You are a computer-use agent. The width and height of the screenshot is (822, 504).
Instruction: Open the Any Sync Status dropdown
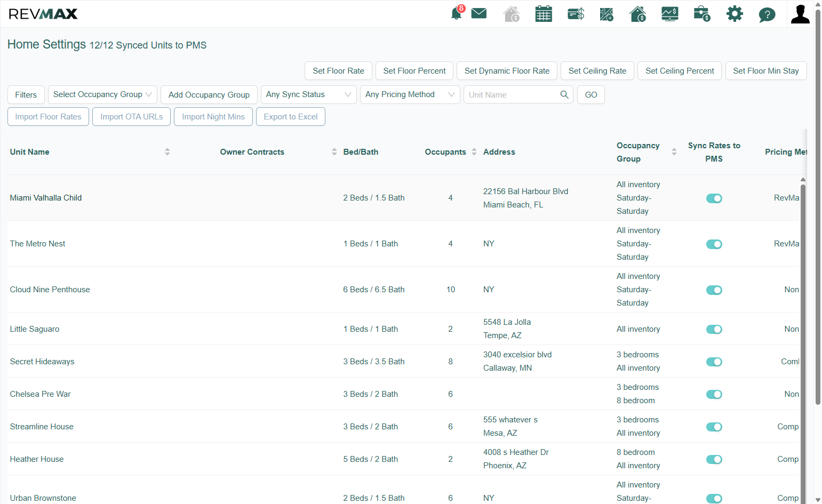click(x=308, y=94)
